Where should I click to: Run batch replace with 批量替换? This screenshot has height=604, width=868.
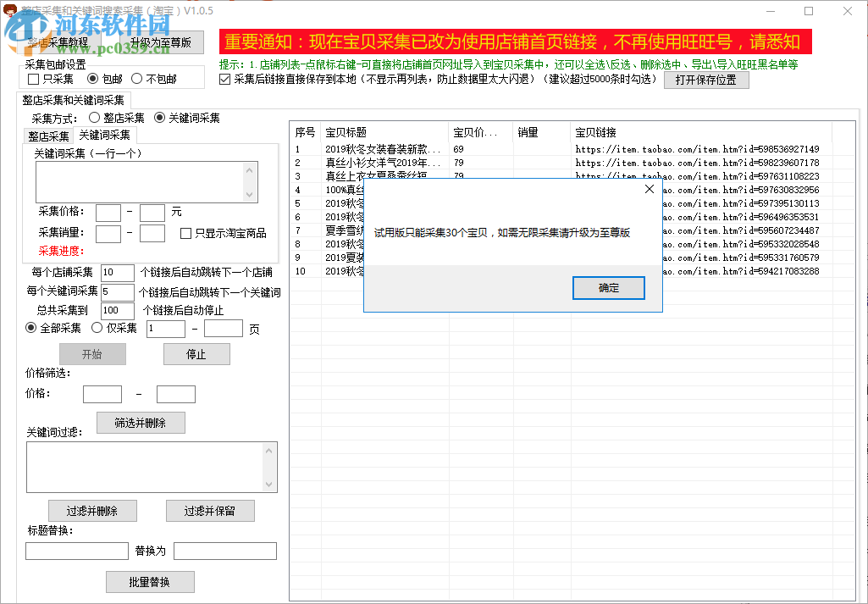tap(149, 581)
